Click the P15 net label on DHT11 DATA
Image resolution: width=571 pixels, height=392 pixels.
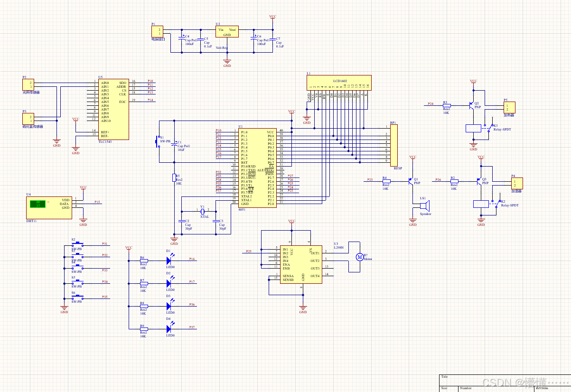(x=97, y=202)
